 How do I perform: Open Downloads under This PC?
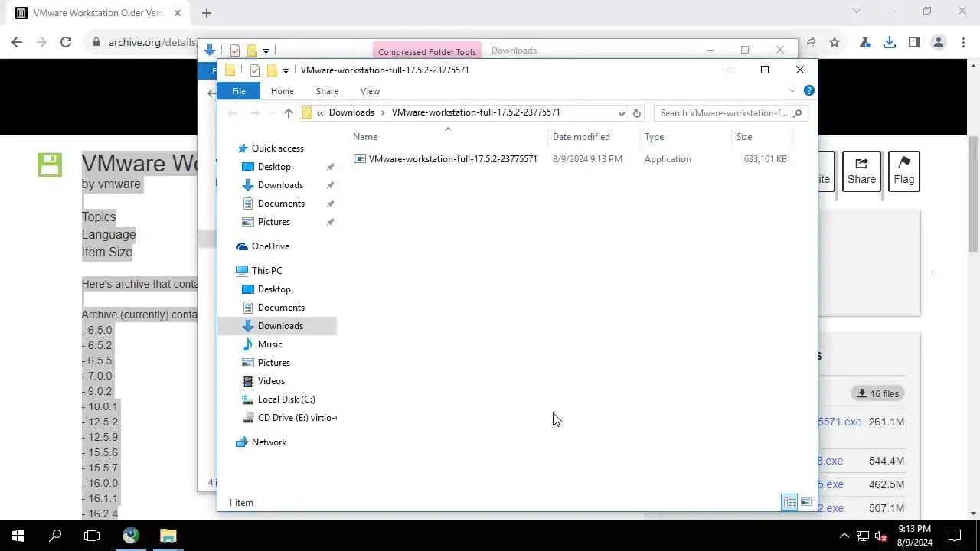(x=280, y=326)
